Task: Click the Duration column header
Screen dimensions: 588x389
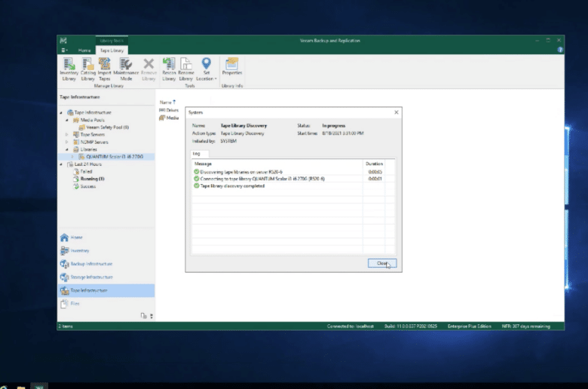Action: 374,164
